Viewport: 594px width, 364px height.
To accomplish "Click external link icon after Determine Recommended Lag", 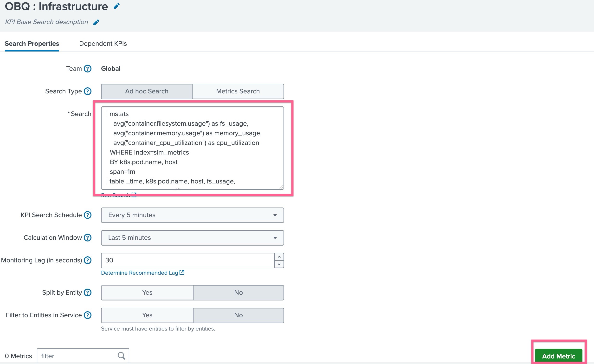I will click(182, 273).
